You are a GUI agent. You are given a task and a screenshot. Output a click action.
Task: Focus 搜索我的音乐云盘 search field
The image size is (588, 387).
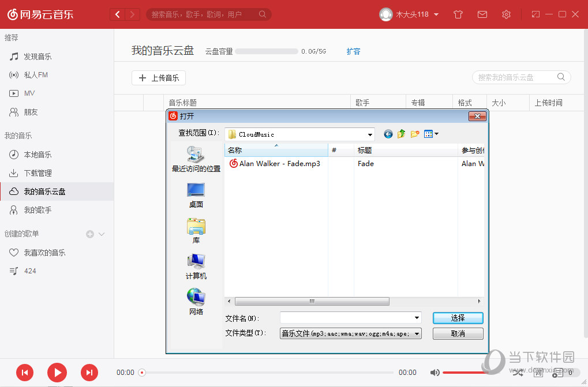pos(521,77)
